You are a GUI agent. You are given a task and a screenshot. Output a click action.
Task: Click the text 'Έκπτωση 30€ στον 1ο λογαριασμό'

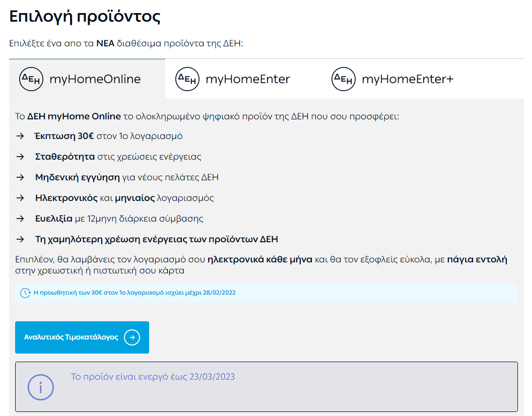tap(109, 136)
